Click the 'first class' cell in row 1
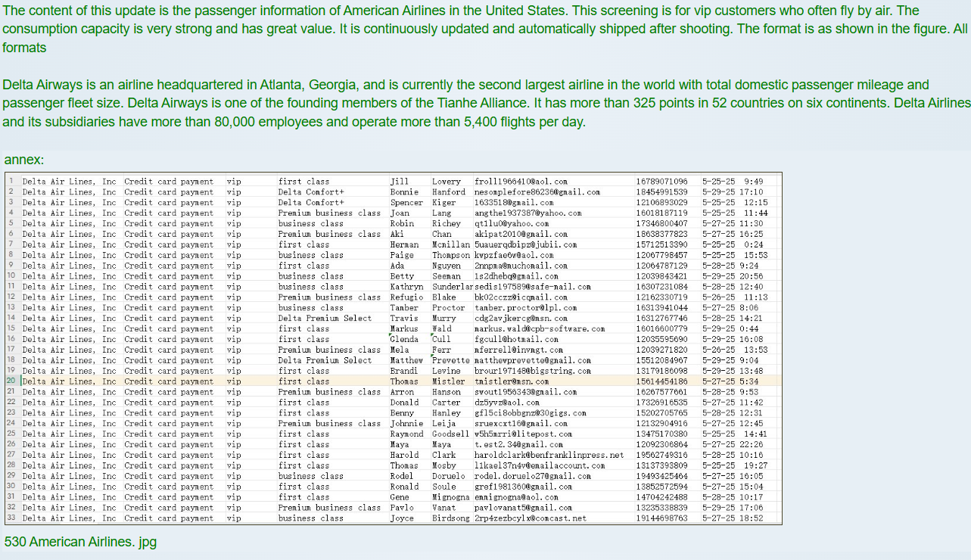Screen dimensions: 971x560 (x=303, y=182)
